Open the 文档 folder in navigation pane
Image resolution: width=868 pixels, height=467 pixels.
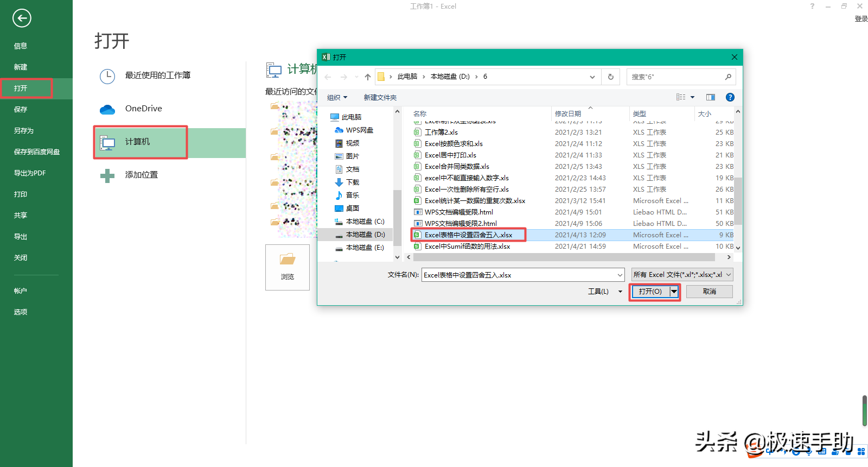pyautogui.click(x=353, y=169)
